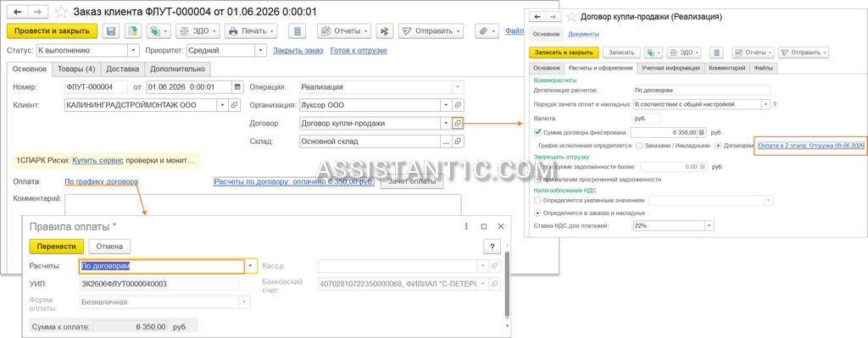Viewport: 868px width, 338px height.
Task: Click Перенести in the Правила оплаты dialog
Action: click(56, 247)
